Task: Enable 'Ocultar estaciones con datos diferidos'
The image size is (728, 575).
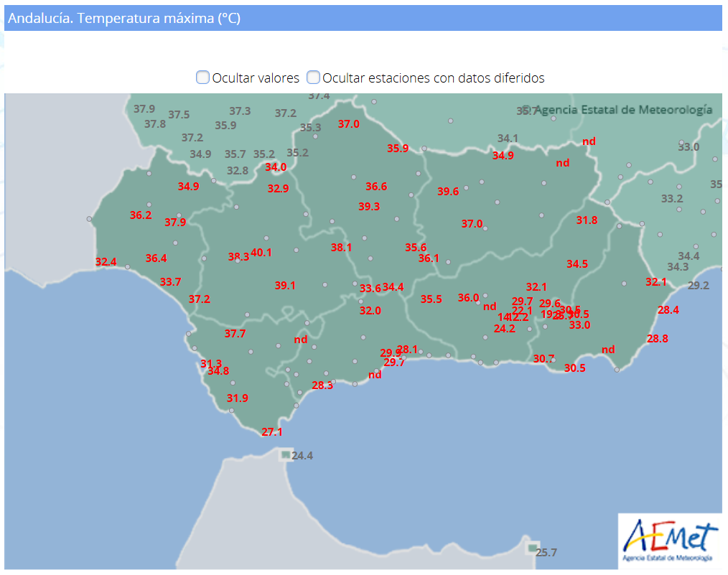Action: (x=314, y=78)
